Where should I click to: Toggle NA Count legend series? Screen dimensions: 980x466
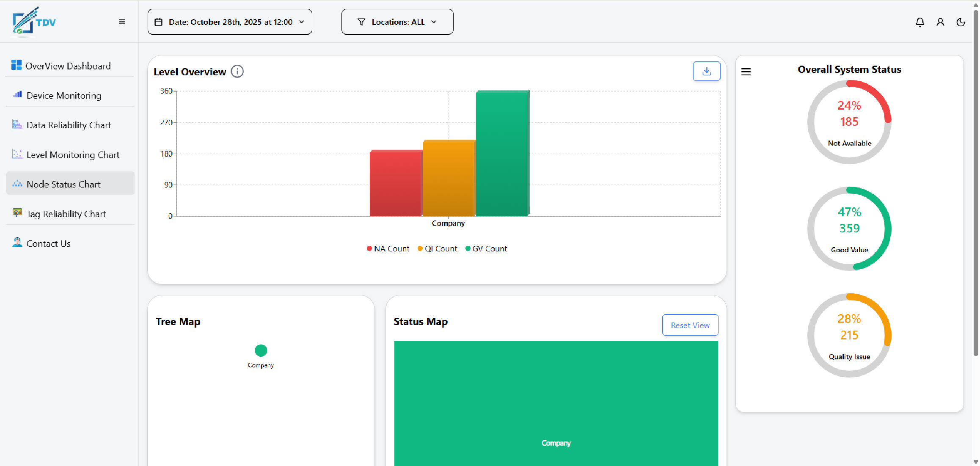pos(388,249)
